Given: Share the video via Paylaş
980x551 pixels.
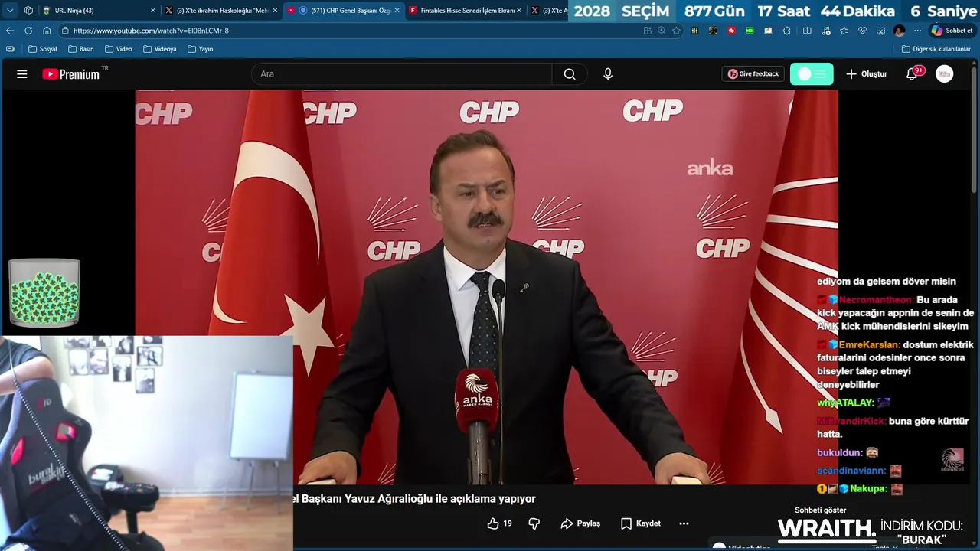Looking at the screenshot, I should [x=580, y=523].
